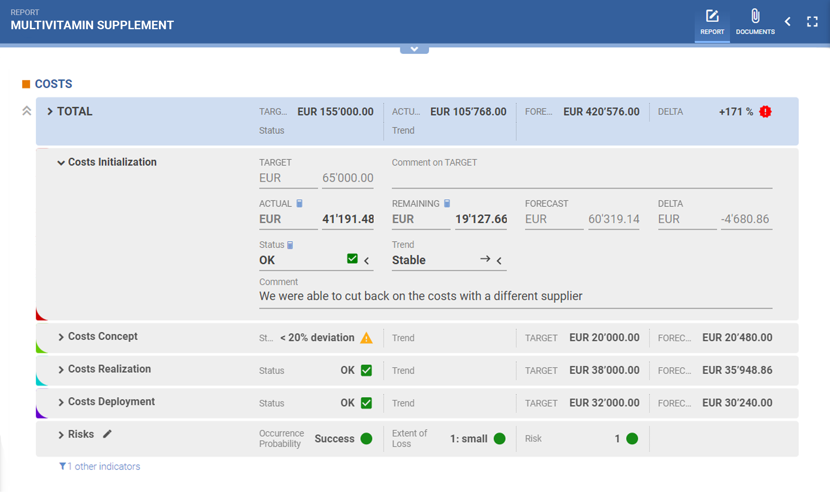The width and height of the screenshot is (830, 504).
Task: Click the green check for Costs Realization
Action: [366, 370]
